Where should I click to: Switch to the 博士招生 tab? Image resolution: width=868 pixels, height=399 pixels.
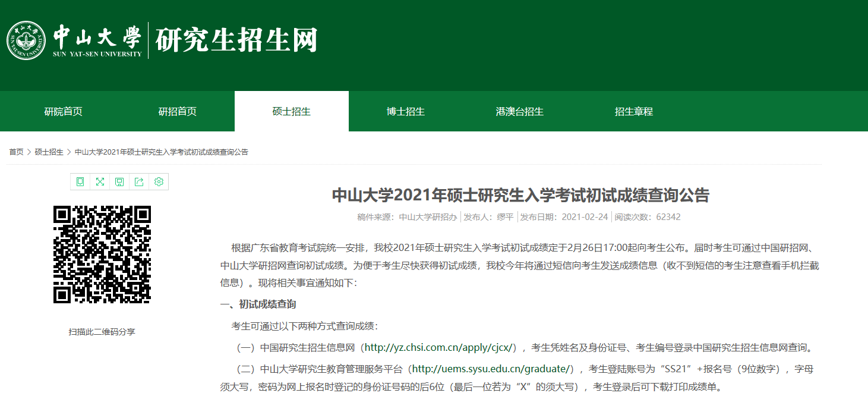point(406,111)
